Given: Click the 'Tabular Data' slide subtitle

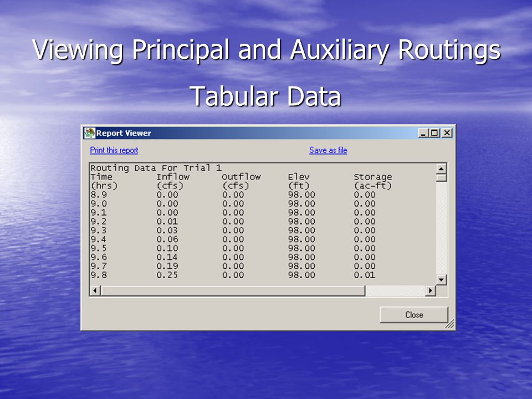Looking at the screenshot, I should [265, 96].
